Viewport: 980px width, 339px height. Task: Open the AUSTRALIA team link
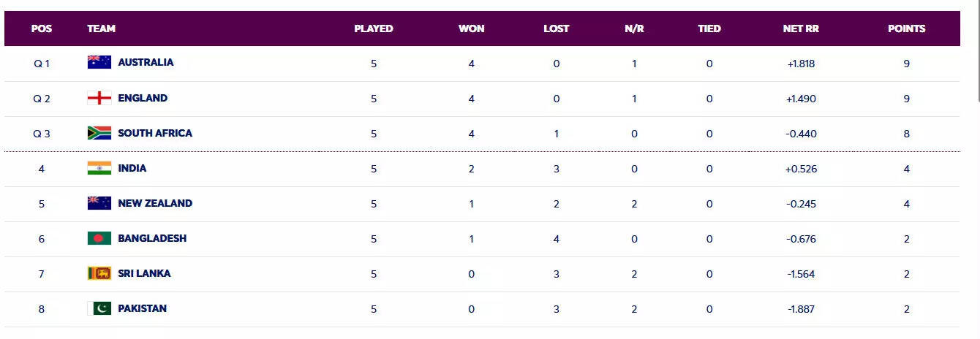(146, 63)
